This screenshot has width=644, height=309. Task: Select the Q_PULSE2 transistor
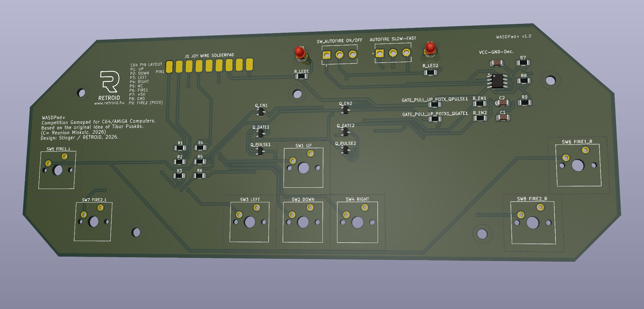(345, 150)
